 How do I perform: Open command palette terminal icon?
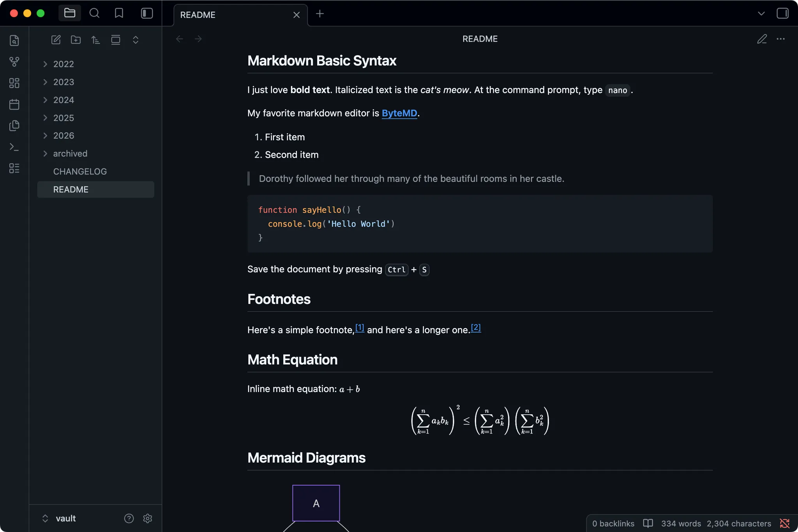[14, 147]
